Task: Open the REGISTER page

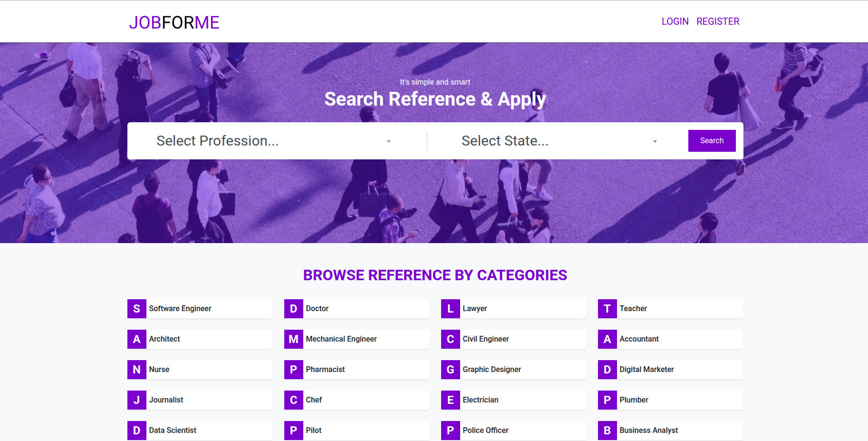Action: tap(718, 21)
